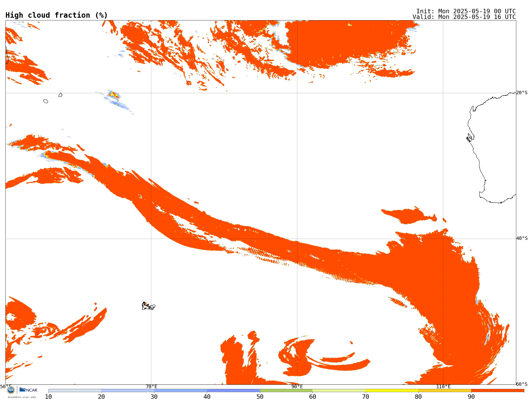Click the 60°S latitude label

[x=522, y=384]
